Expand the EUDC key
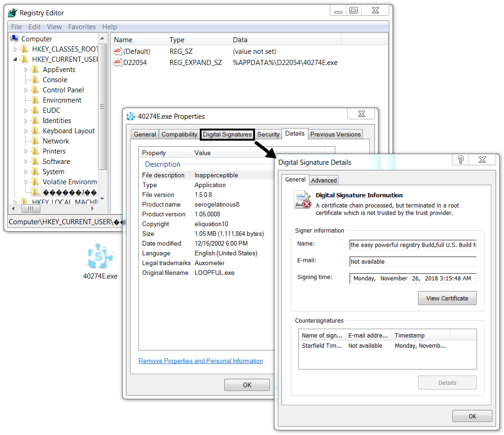Image resolution: width=504 pixels, height=435 pixels. coord(26,110)
